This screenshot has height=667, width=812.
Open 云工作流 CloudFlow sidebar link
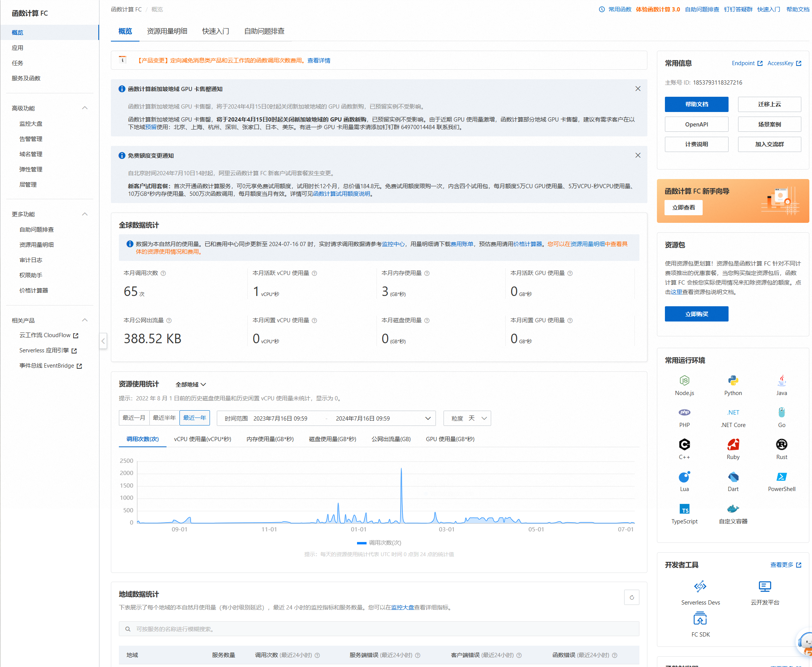pyautogui.click(x=49, y=336)
